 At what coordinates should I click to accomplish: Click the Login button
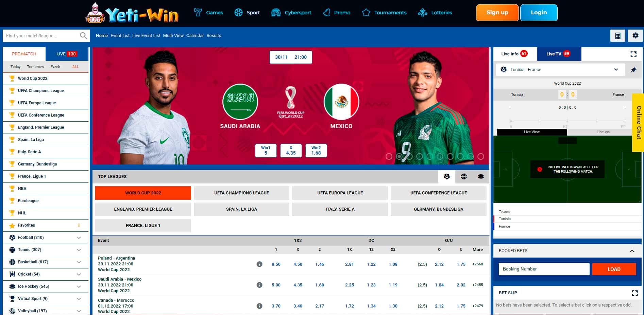pyautogui.click(x=539, y=13)
